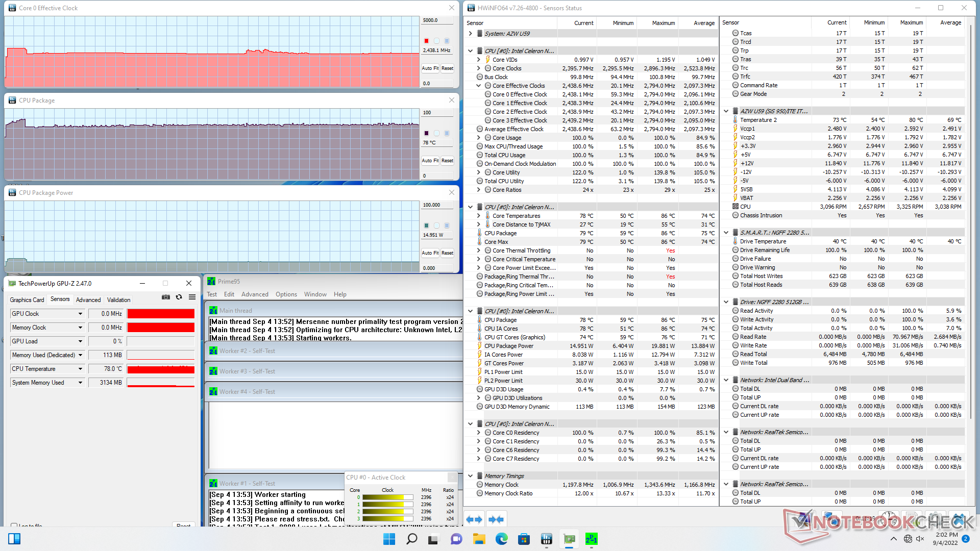This screenshot has width=980, height=551.
Task: Click the GPU-Z icon in taskbar
Action: 569,539
